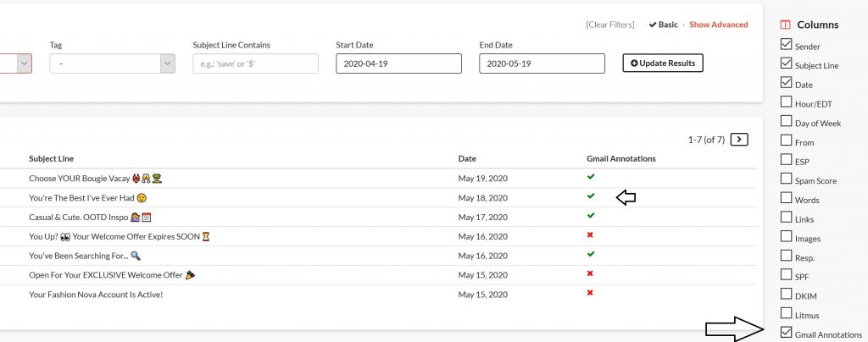Uncheck the Sender column checkbox

pyautogui.click(x=786, y=45)
